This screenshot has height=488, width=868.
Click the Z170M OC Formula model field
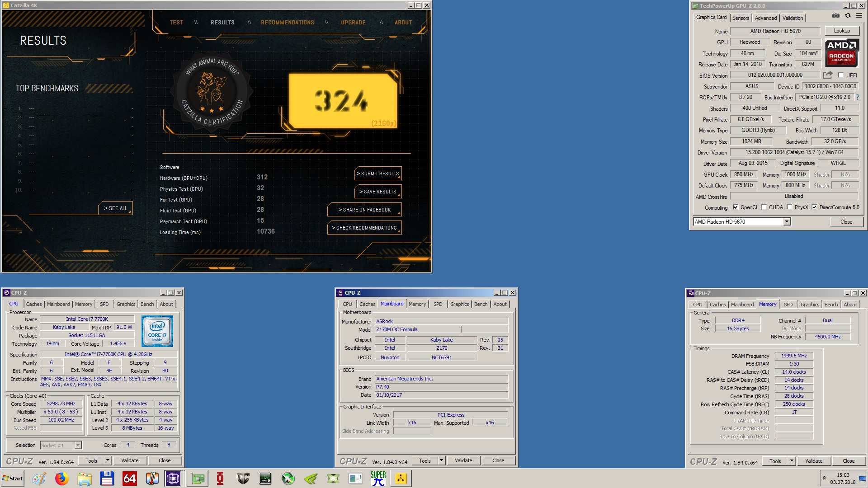[417, 329]
